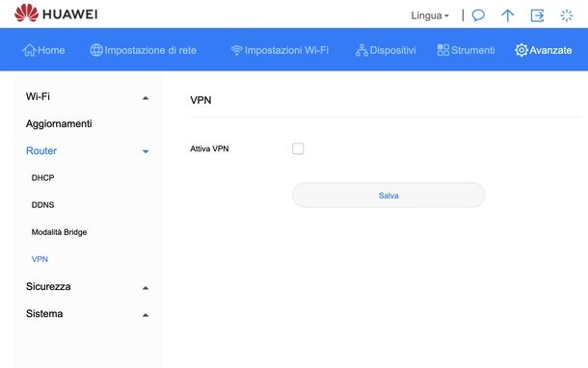This screenshot has width=588, height=368.
Task: Expand the Wi-Fi sidebar section arrow
Action: pyautogui.click(x=146, y=98)
